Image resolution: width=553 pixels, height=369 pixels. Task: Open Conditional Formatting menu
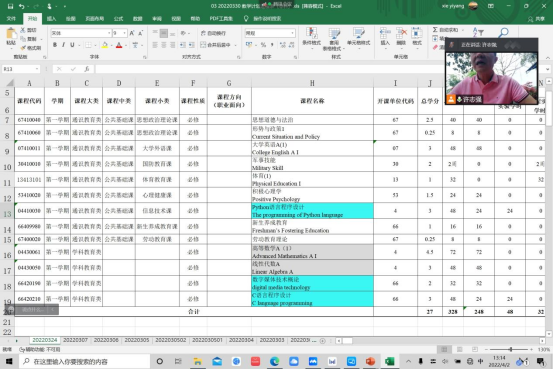coord(311,38)
